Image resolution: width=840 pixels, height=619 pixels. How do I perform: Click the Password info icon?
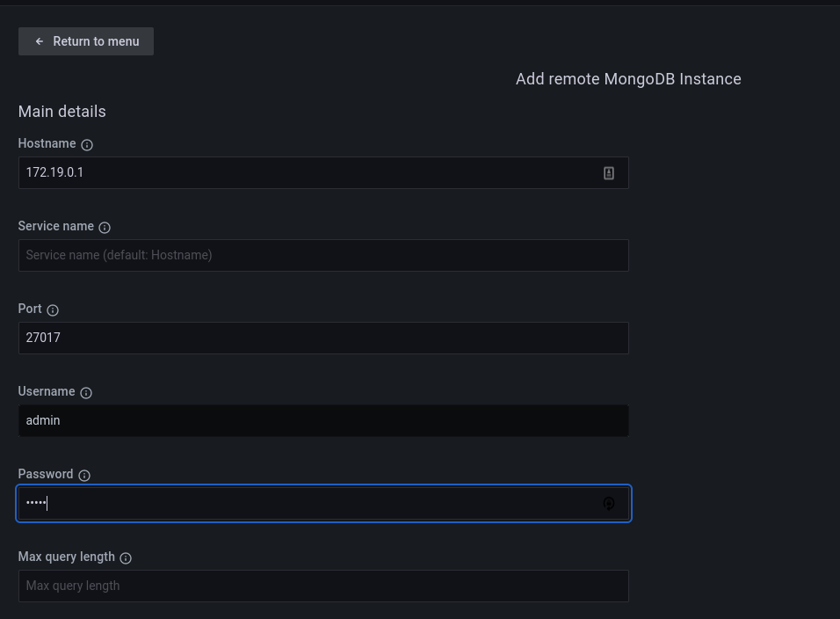click(83, 475)
